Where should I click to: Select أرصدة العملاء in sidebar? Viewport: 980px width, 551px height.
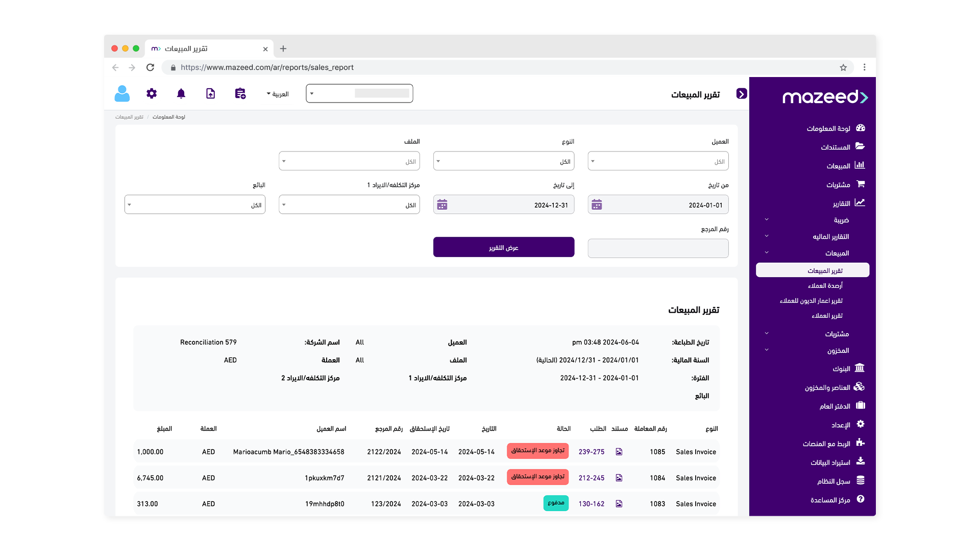(x=825, y=286)
